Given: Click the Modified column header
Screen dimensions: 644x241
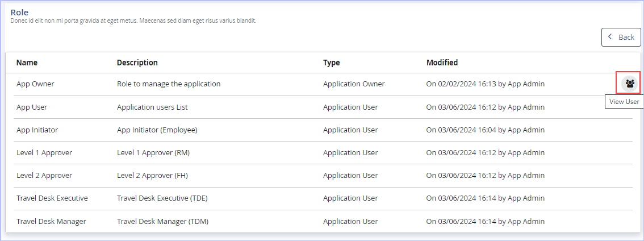Looking at the screenshot, I should [x=442, y=63].
